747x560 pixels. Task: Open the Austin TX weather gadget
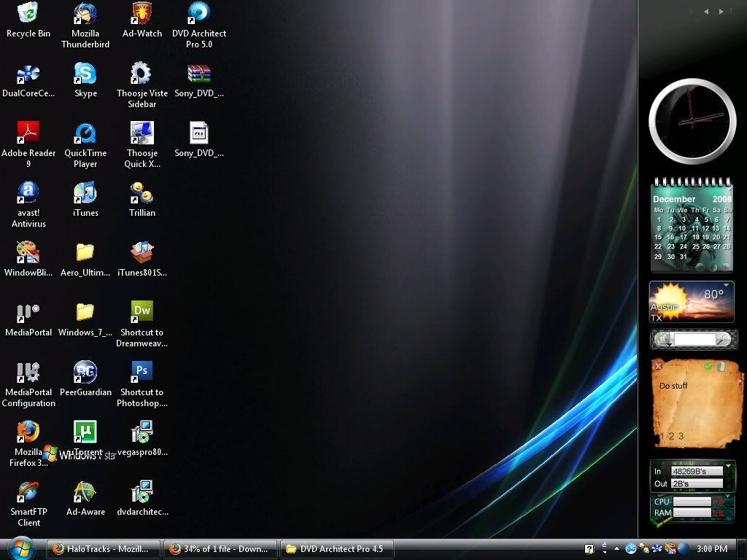[x=692, y=302]
